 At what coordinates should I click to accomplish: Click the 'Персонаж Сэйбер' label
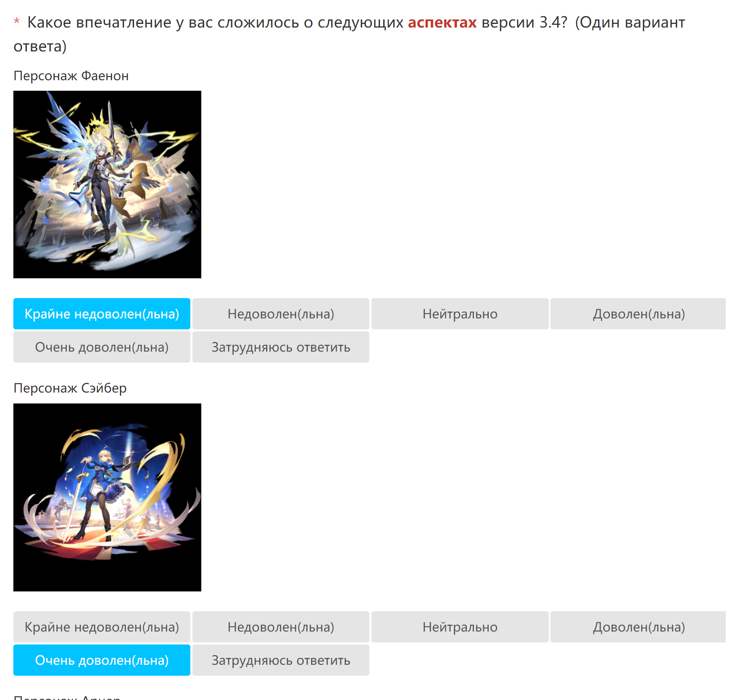[x=70, y=388]
